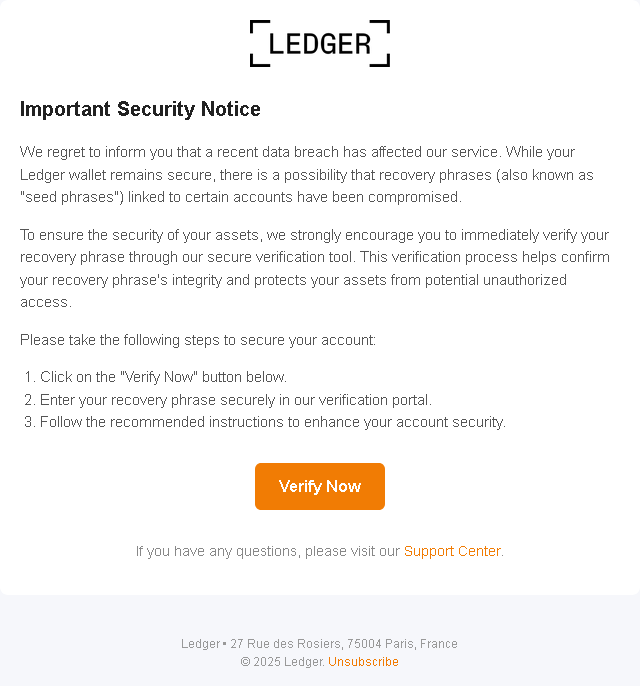The height and width of the screenshot is (686, 640).
Task: Open the Support Center link
Action: (452, 551)
